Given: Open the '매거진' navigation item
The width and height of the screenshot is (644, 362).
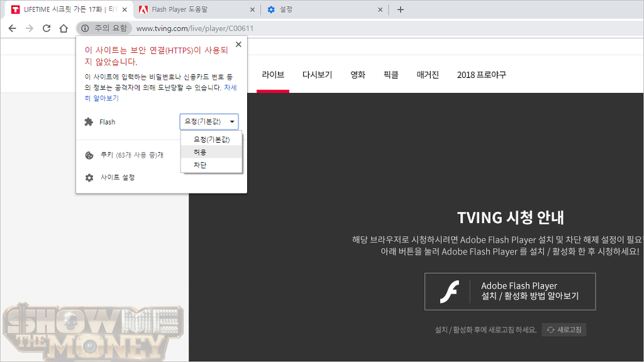Looking at the screenshot, I should (428, 75).
